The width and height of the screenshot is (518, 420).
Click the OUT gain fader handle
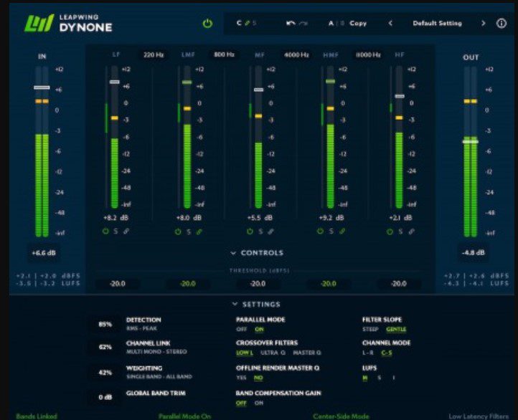point(471,141)
